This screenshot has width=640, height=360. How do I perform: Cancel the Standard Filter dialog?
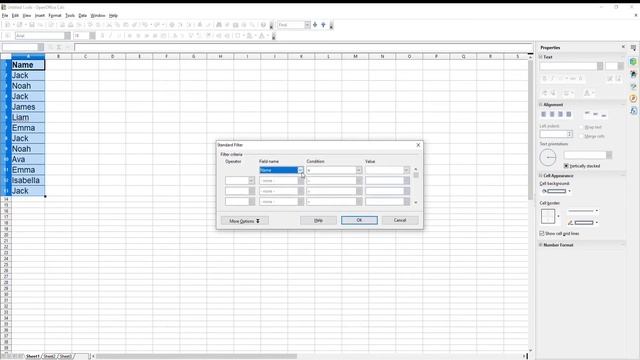[400, 220]
